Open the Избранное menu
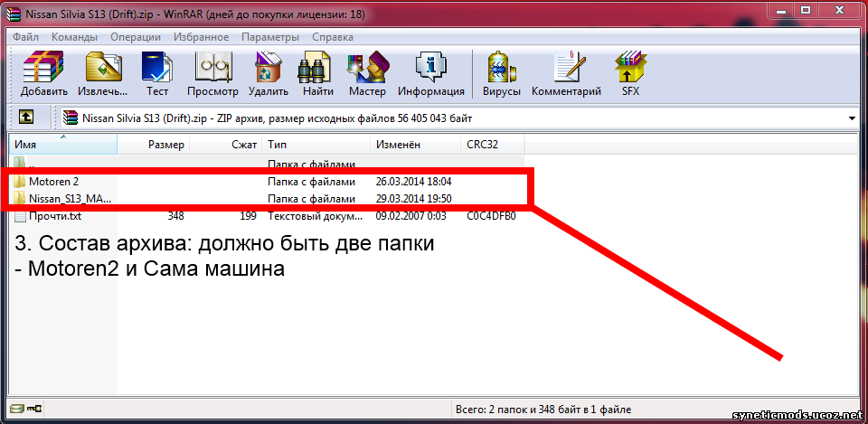 tap(202, 38)
